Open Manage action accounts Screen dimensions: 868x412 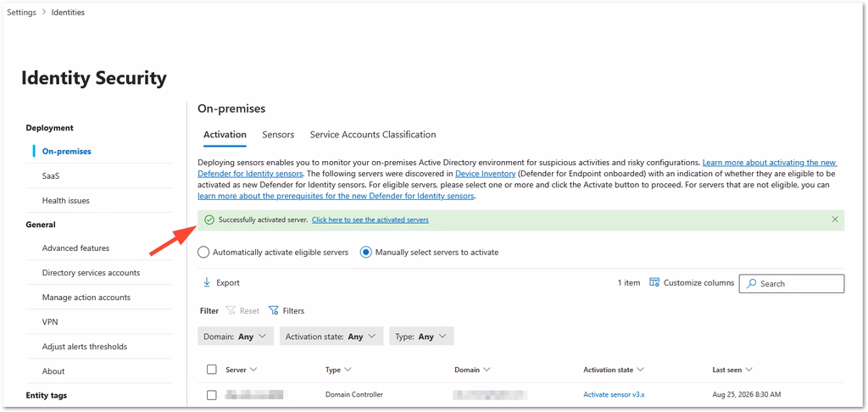[86, 298]
